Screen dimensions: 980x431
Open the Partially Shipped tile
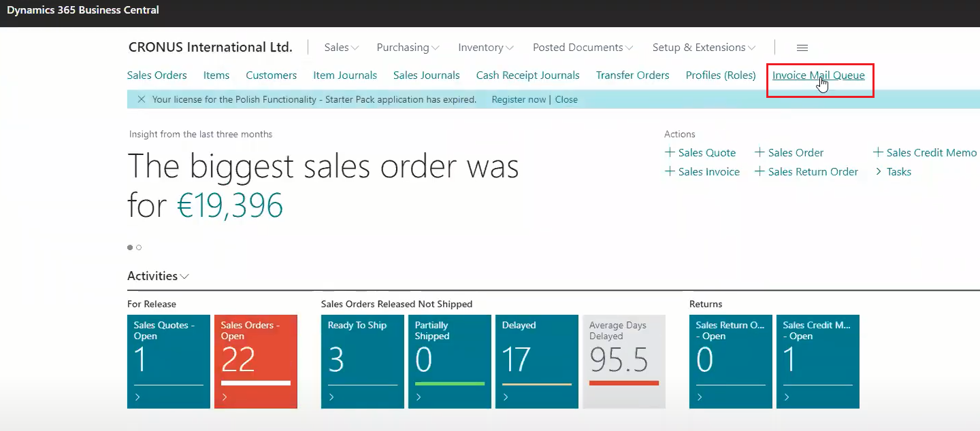pyautogui.click(x=450, y=362)
